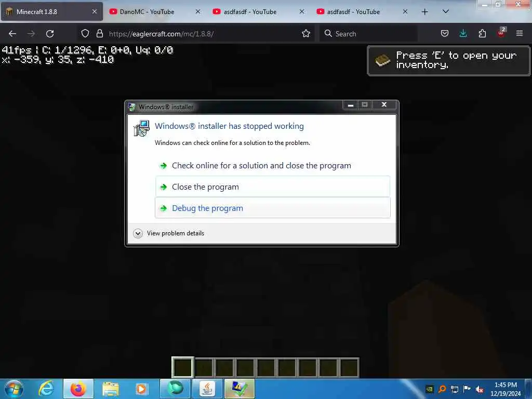532x399 pixels.
Task: Close the first asdfasdf YouTube tab
Action: [302, 12]
